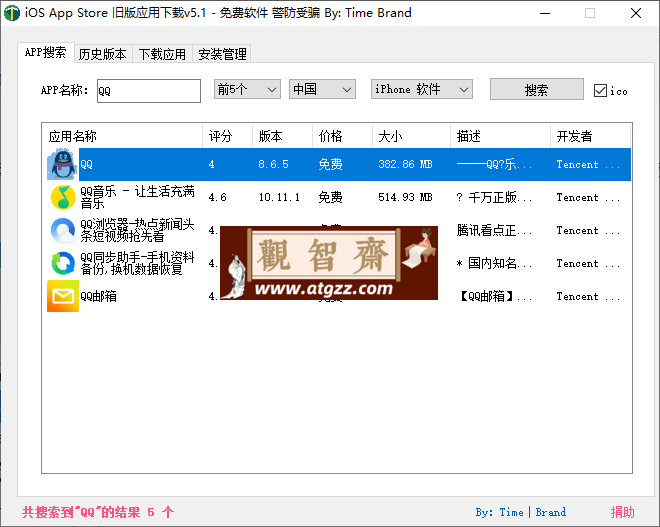
Task: Click the 搜索 button
Action: click(x=537, y=89)
